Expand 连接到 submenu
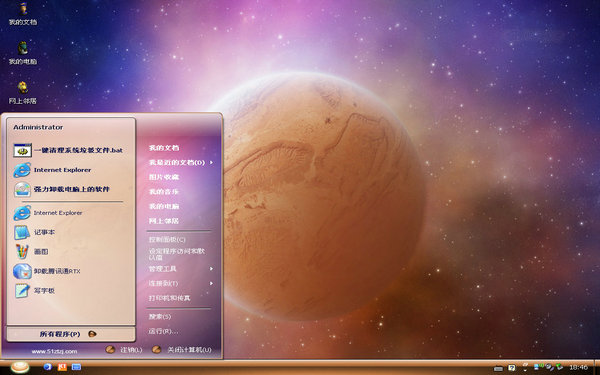This screenshot has height=375, width=600. (181, 284)
